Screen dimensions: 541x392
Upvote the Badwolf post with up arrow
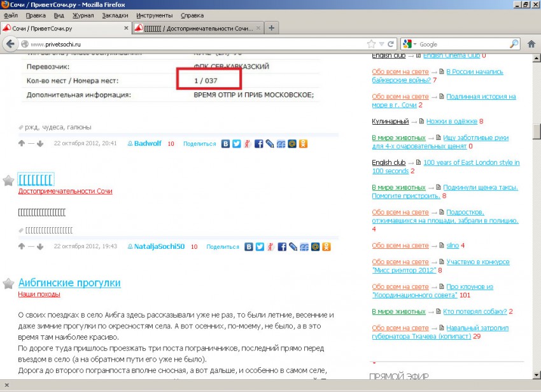(x=22, y=144)
